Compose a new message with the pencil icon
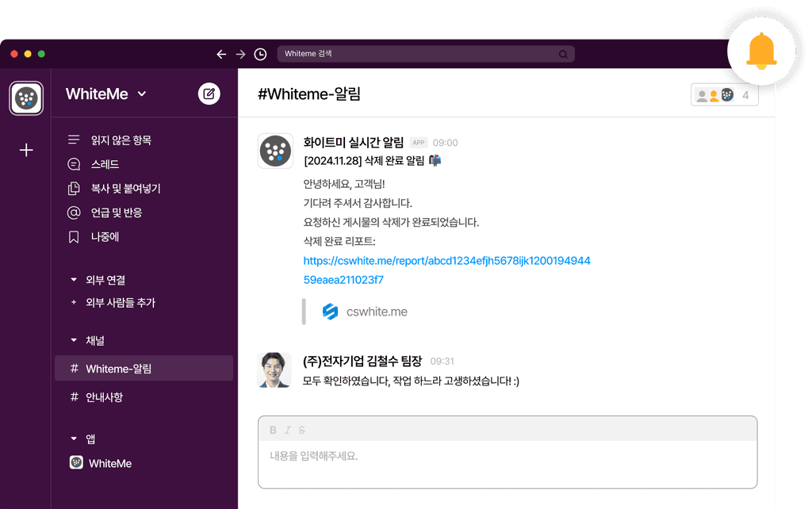This screenshot has height=509, width=812. point(209,94)
